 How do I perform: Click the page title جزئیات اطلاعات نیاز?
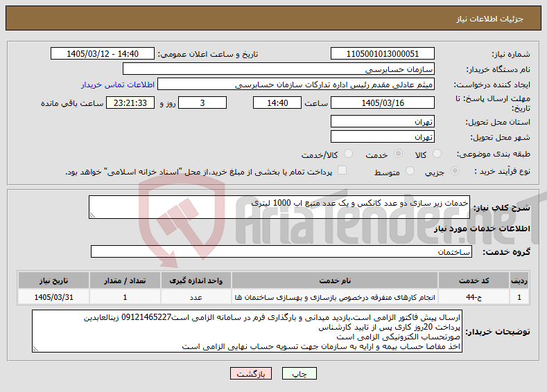click(489, 19)
